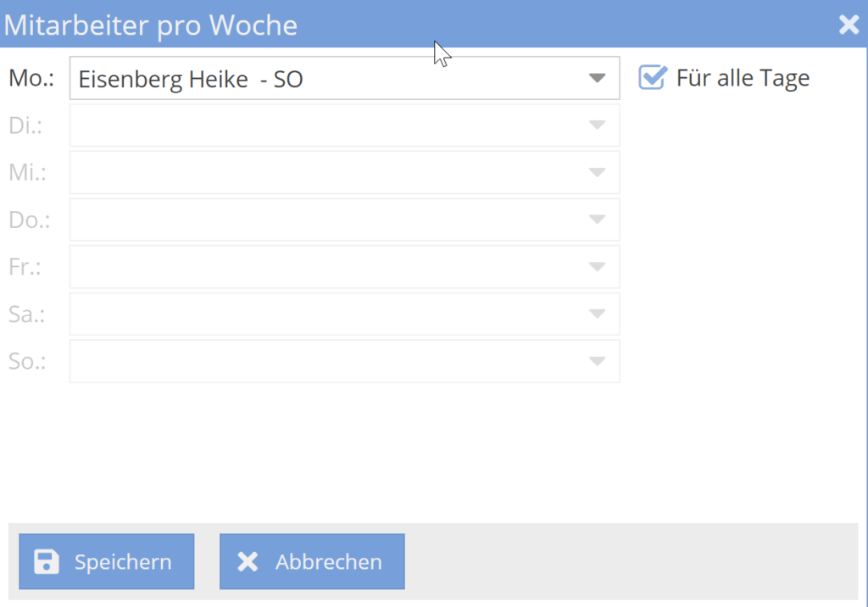The image size is (868, 607).
Task: Click the X icon inside Abbrechen button
Action: (x=248, y=561)
